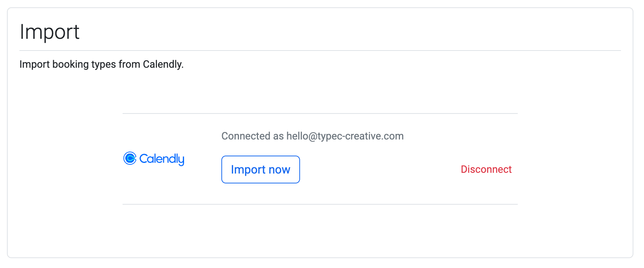This screenshot has height=268, width=644.
Task: Click the Import page heading
Action: [x=49, y=32]
